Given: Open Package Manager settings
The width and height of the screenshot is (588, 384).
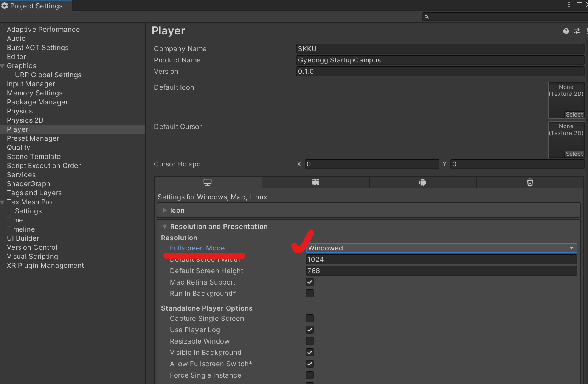Looking at the screenshot, I should pyautogui.click(x=37, y=102).
